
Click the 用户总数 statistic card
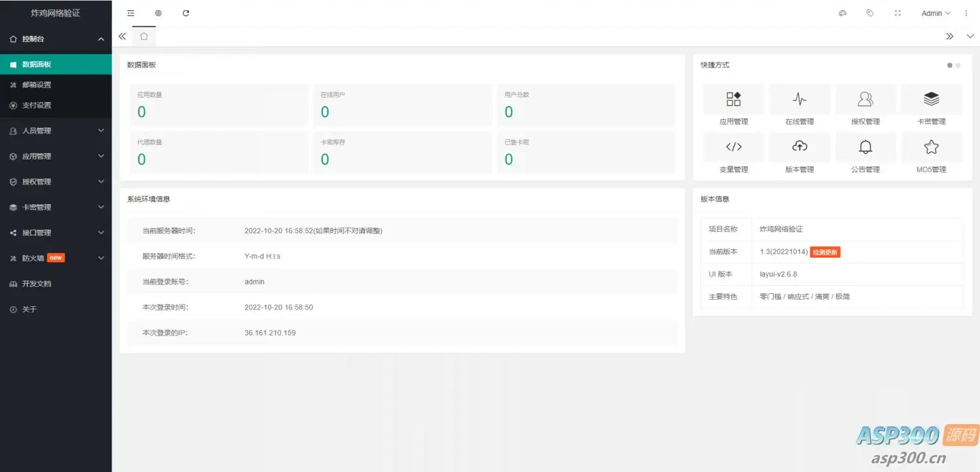(586, 105)
